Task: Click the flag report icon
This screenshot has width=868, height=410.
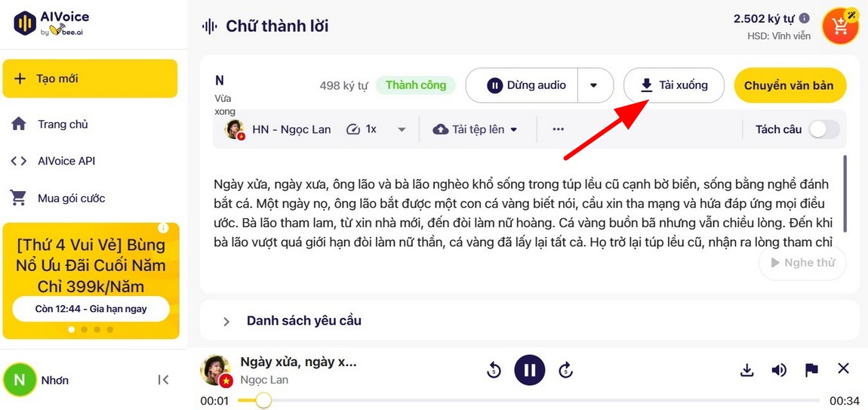Action: pos(811,369)
